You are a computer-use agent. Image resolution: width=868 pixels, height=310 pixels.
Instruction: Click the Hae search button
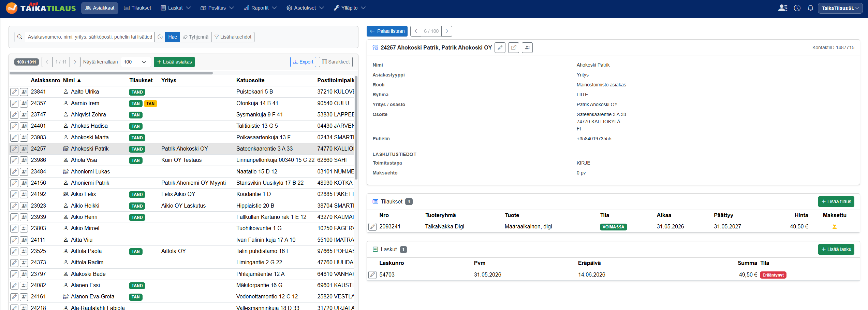173,37
